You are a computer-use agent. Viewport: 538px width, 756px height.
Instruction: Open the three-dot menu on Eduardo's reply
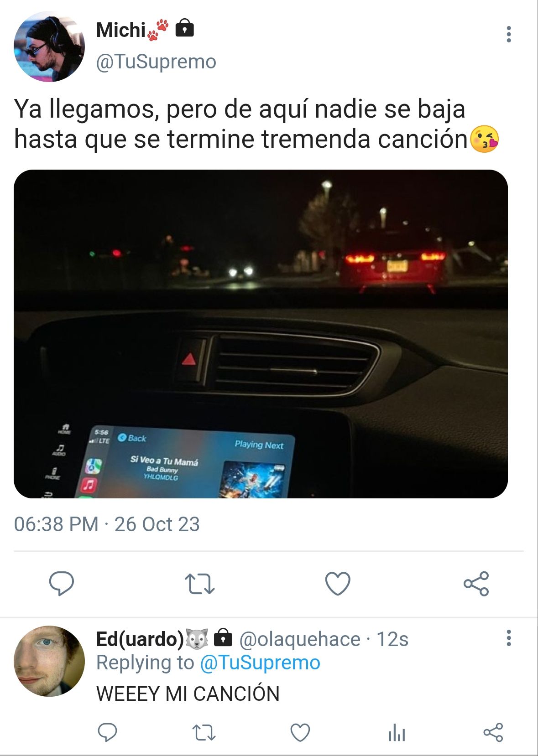(x=509, y=638)
